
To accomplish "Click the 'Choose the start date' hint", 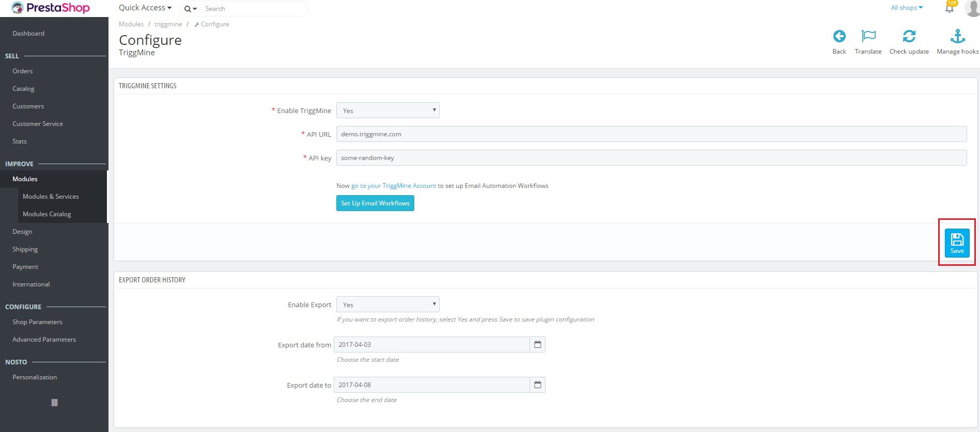I will click(368, 360).
